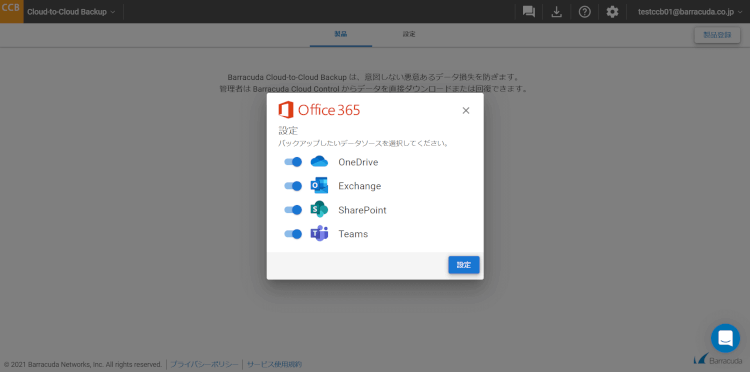Click the 設定 heading in dialog
This screenshot has height=372, width=750.
(x=288, y=131)
